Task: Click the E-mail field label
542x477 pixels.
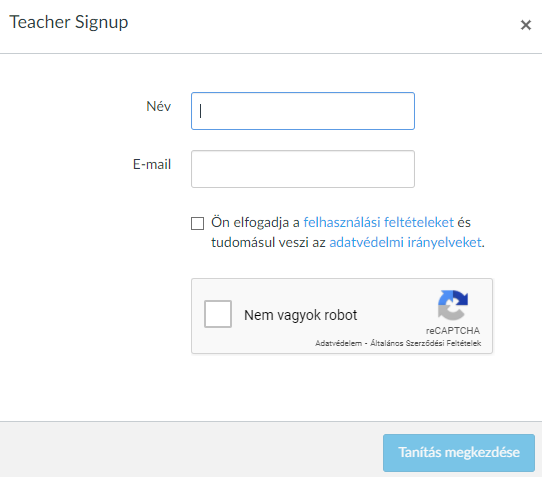Action: (152, 164)
